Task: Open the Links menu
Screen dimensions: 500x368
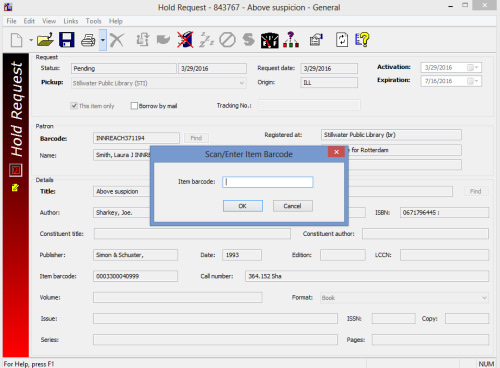Action: pos(71,21)
